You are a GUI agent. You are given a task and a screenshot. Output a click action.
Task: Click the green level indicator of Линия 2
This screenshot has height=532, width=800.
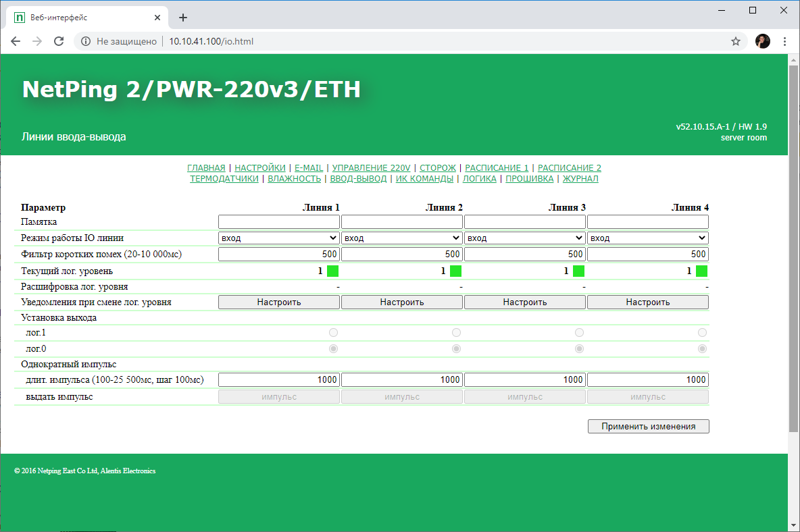455,271
